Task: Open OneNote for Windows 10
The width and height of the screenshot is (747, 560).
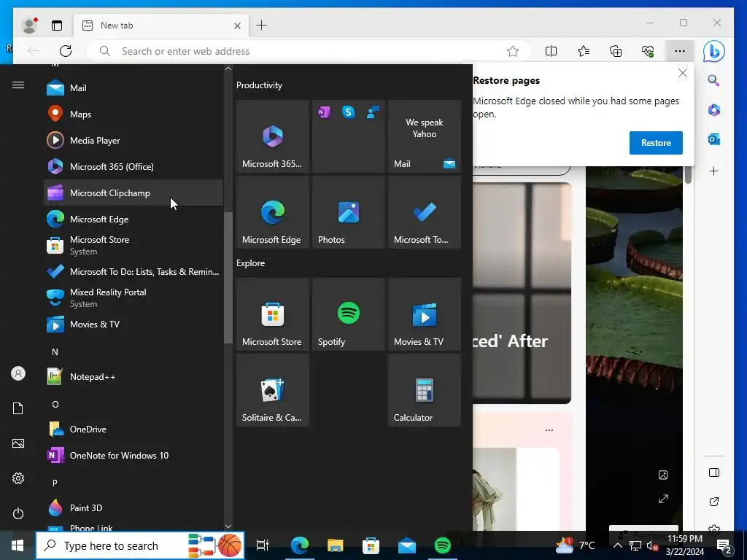Action: click(133, 455)
